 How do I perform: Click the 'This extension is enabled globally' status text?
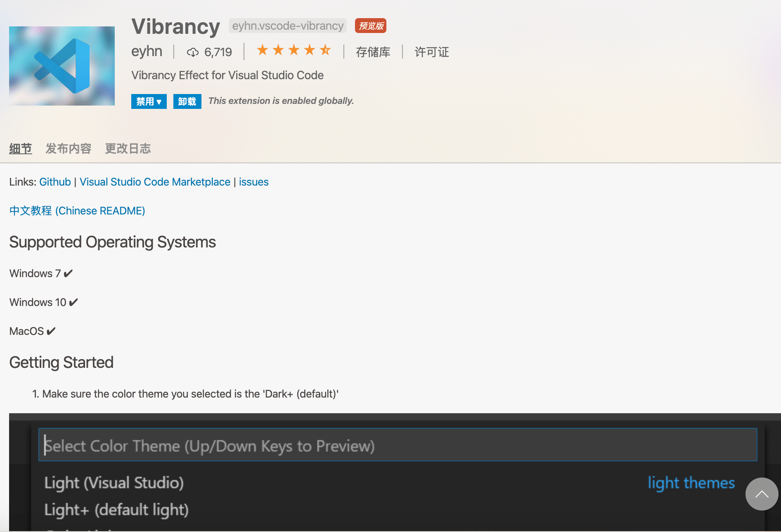point(281,101)
